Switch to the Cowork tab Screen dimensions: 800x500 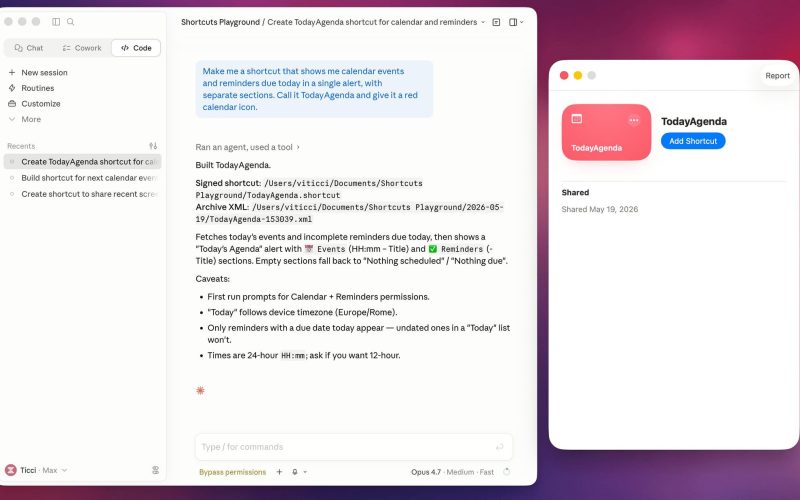(82, 48)
